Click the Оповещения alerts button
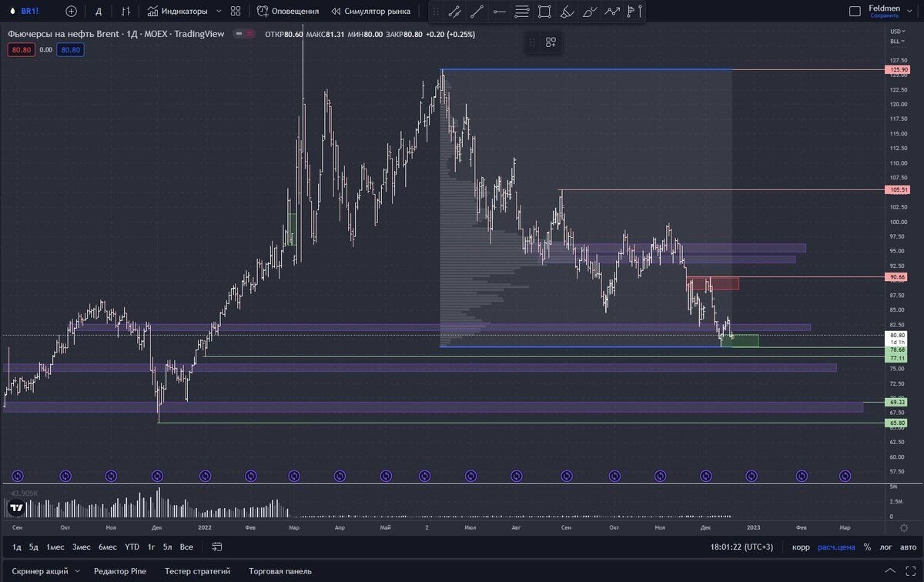The height and width of the screenshot is (582, 924). tap(288, 12)
